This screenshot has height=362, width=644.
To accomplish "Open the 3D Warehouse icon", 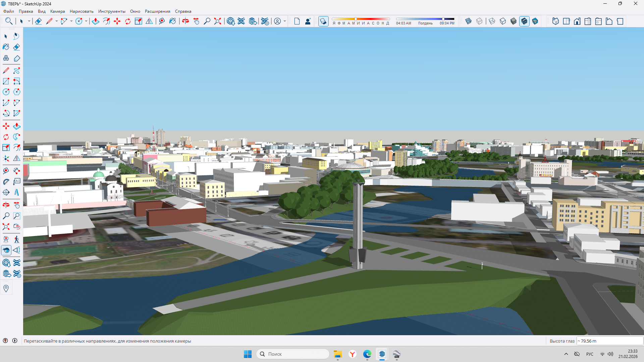I will (x=230, y=21).
